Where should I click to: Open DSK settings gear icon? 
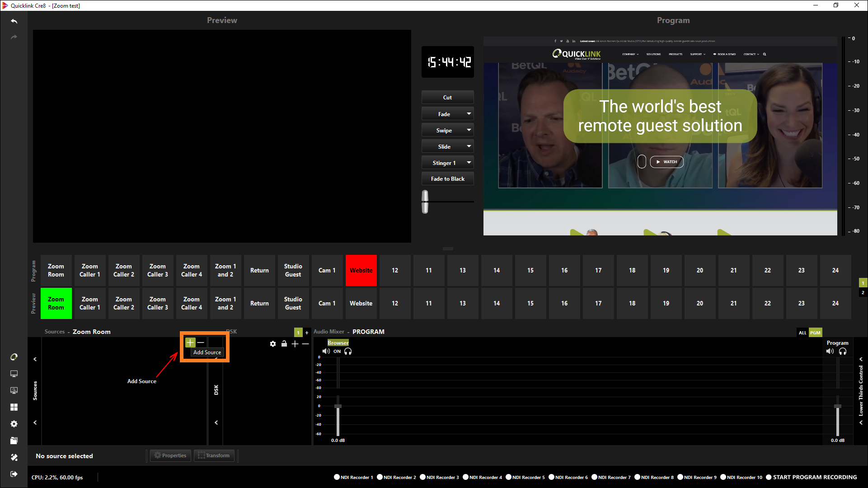273,344
